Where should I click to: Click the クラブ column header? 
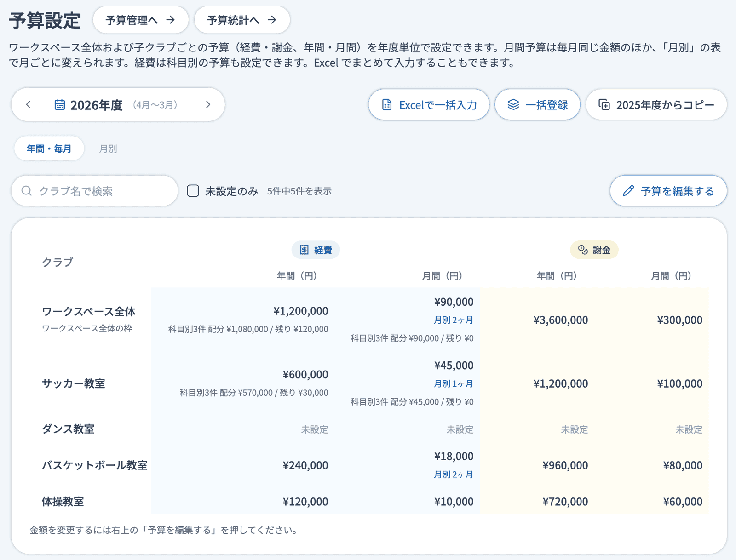tap(57, 262)
